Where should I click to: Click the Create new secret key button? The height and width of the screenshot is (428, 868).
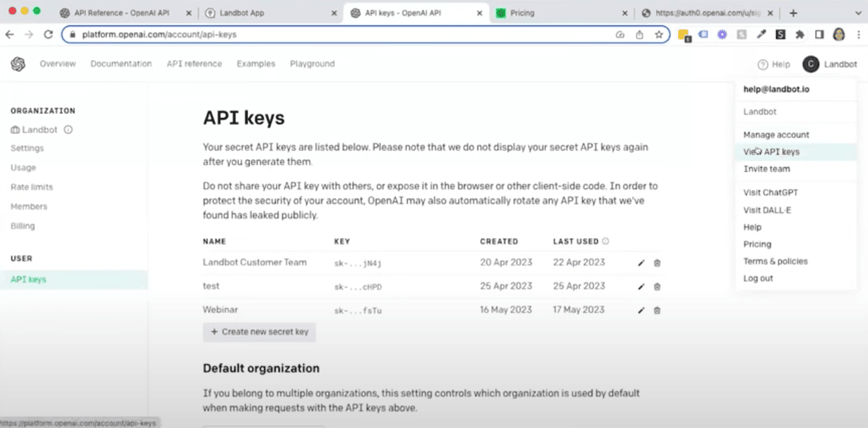[x=260, y=331]
